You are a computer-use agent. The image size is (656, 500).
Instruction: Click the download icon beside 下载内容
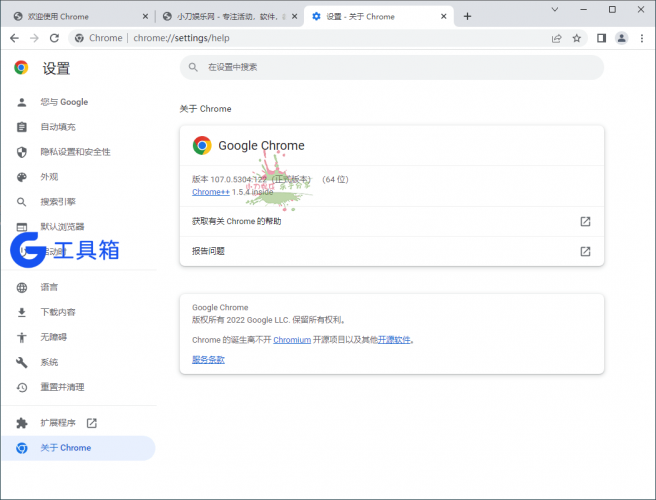(22, 313)
